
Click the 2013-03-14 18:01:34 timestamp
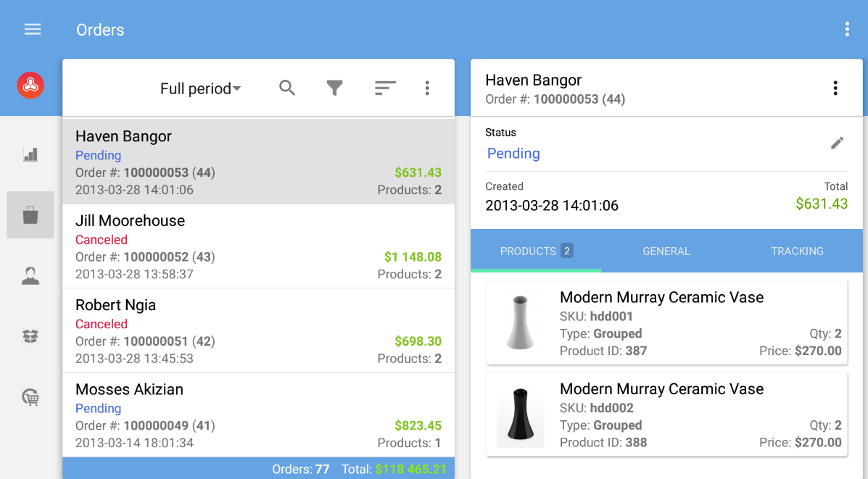[135, 443]
